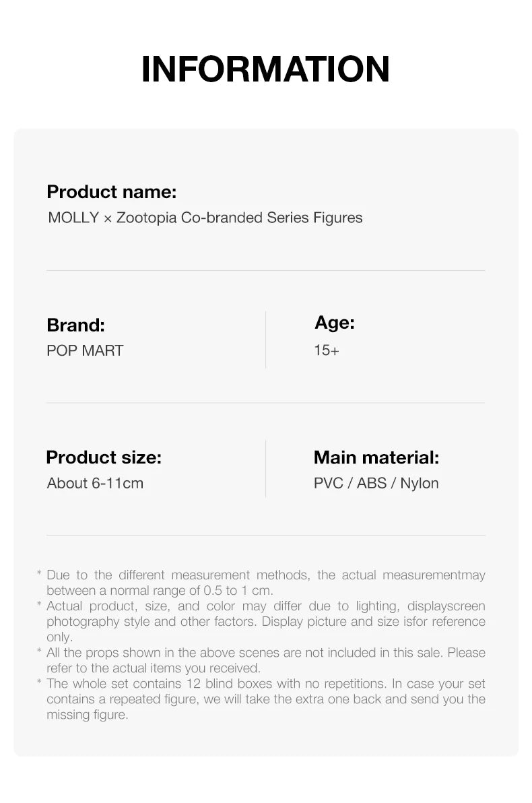Click the horizontal divider below the Brand row
This screenshot has height=803, width=532.
coord(265,403)
